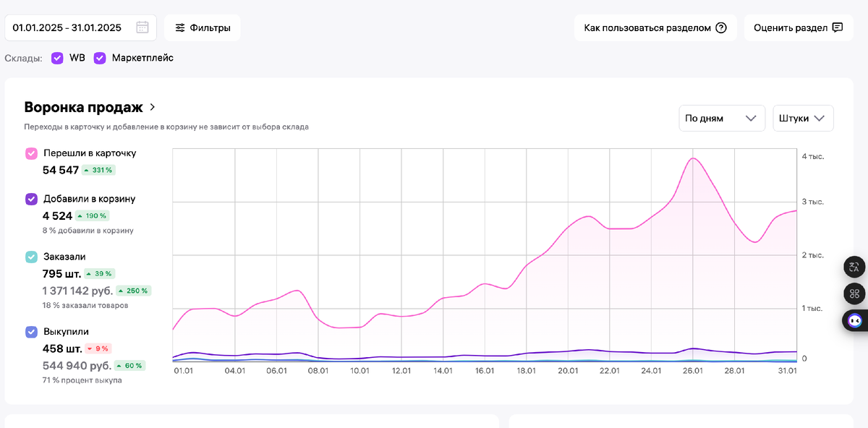Click the filter sliders icon
868x428 pixels.
tap(180, 28)
